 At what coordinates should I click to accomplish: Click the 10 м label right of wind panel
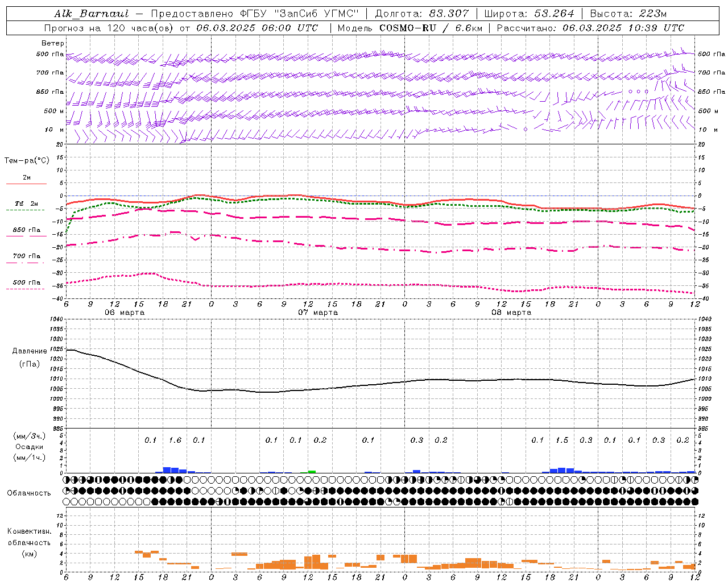pyautogui.click(x=709, y=130)
